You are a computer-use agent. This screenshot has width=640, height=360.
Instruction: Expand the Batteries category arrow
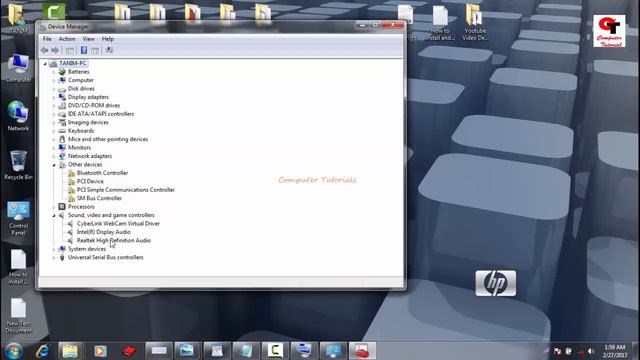tap(54, 72)
